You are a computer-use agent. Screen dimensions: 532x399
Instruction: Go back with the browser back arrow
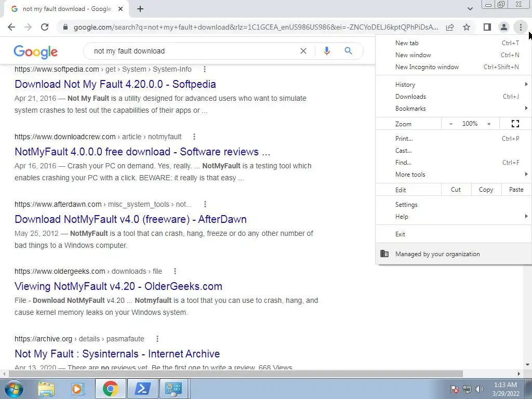pos(11,27)
